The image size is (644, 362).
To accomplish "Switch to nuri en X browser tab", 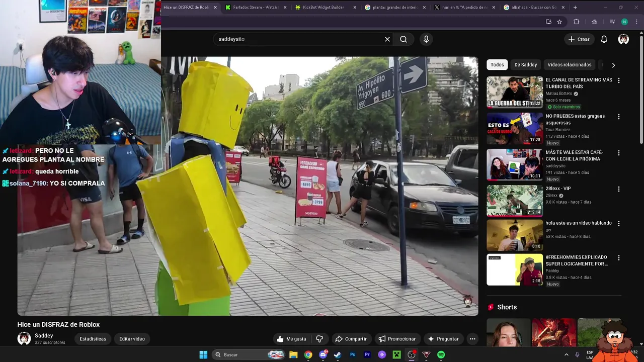I will coord(464,8).
